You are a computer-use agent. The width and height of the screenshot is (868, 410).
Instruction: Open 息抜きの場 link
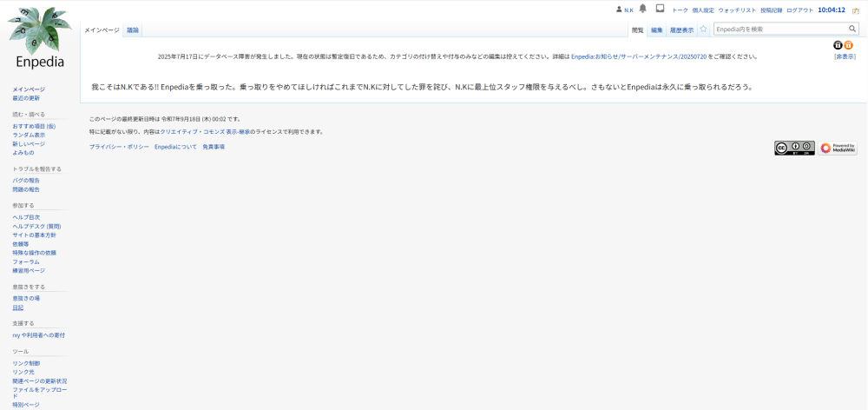(x=26, y=299)
